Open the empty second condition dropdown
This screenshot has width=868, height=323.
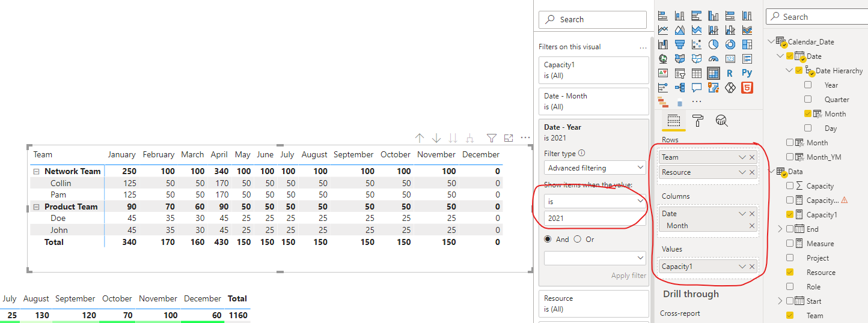point(595,258)
